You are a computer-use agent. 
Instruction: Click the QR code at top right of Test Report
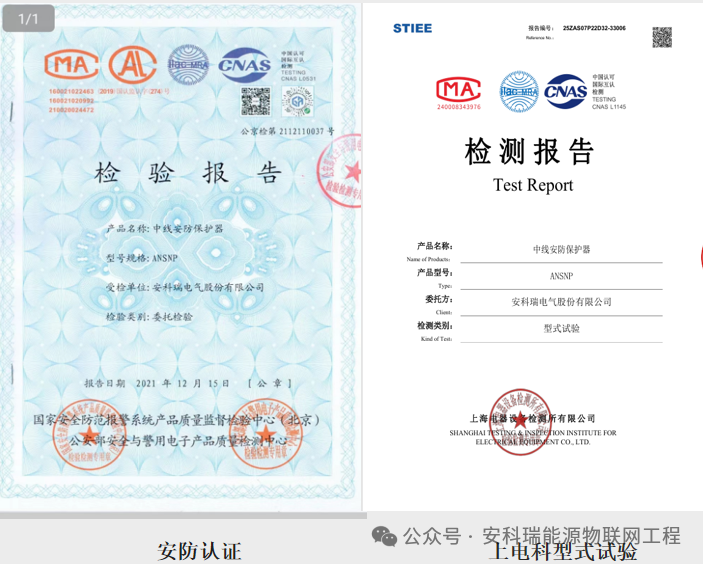point(662,37)
